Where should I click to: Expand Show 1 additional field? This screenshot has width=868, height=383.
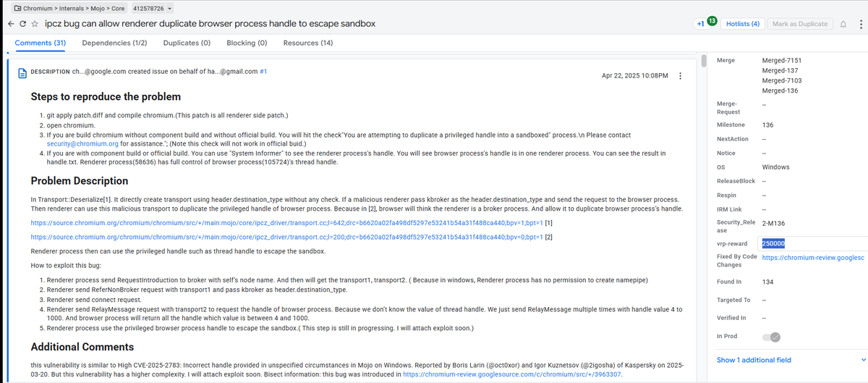752,360
